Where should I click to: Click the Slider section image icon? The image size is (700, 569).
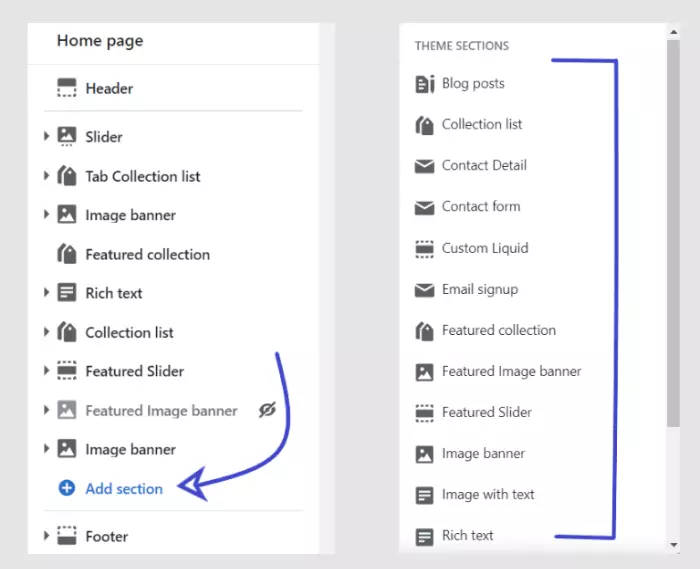point(67,137)
